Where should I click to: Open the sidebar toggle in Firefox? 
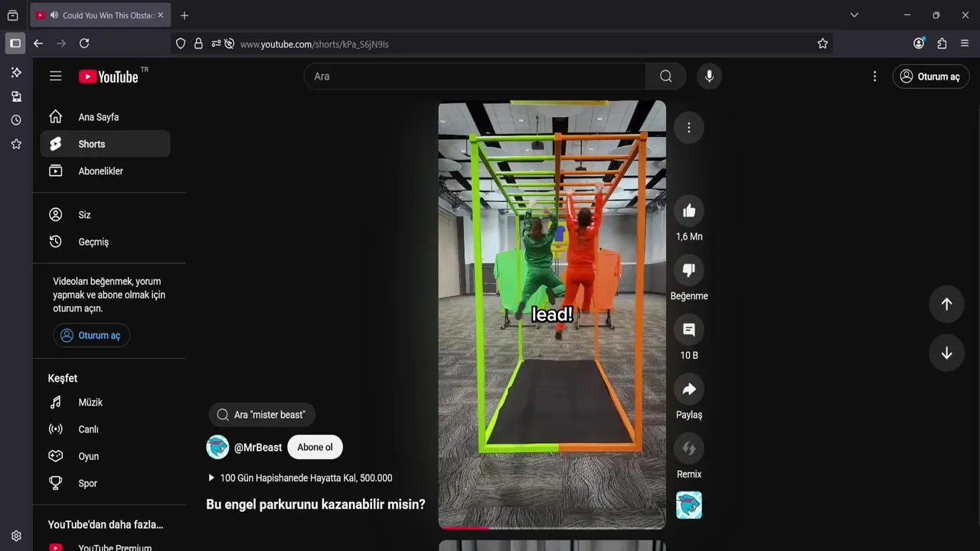coord(15,44)
